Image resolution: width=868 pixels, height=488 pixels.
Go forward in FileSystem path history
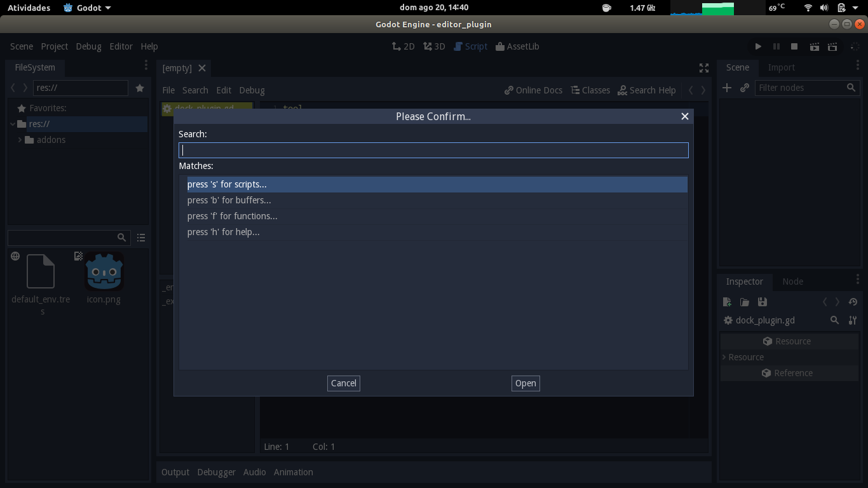(x=25, y=88)
